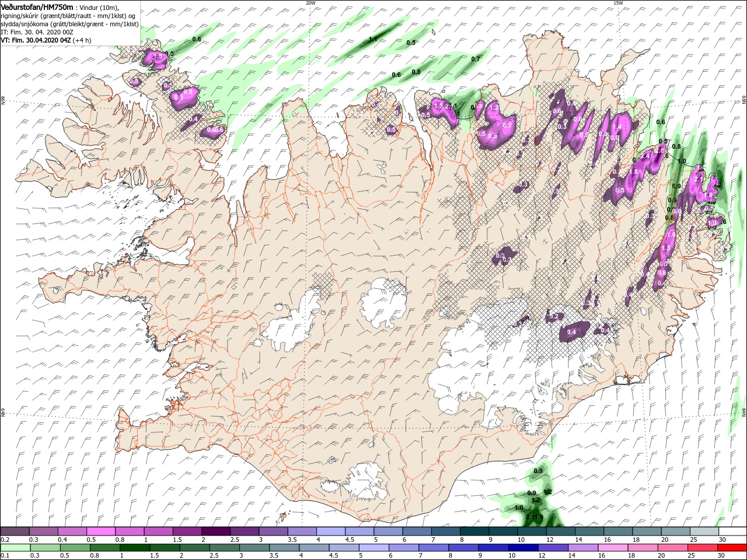
Task: Pick the light green 0.3 rain legend swatch
Action: 45,548
